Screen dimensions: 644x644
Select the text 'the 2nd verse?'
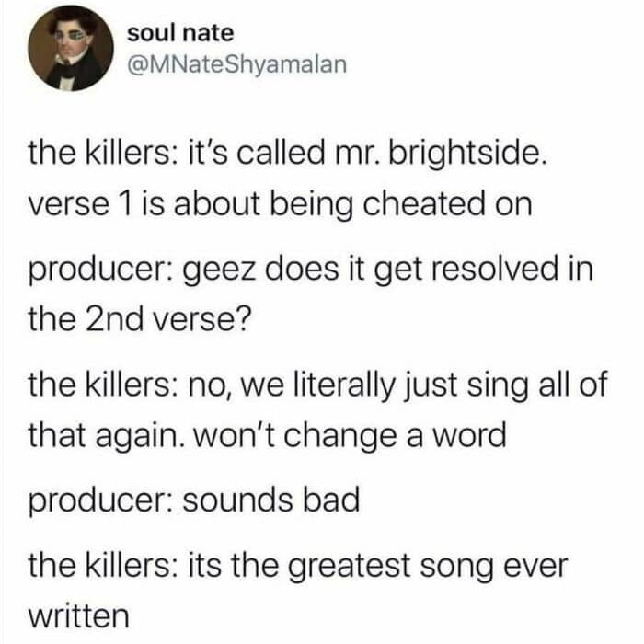[139, 319]
